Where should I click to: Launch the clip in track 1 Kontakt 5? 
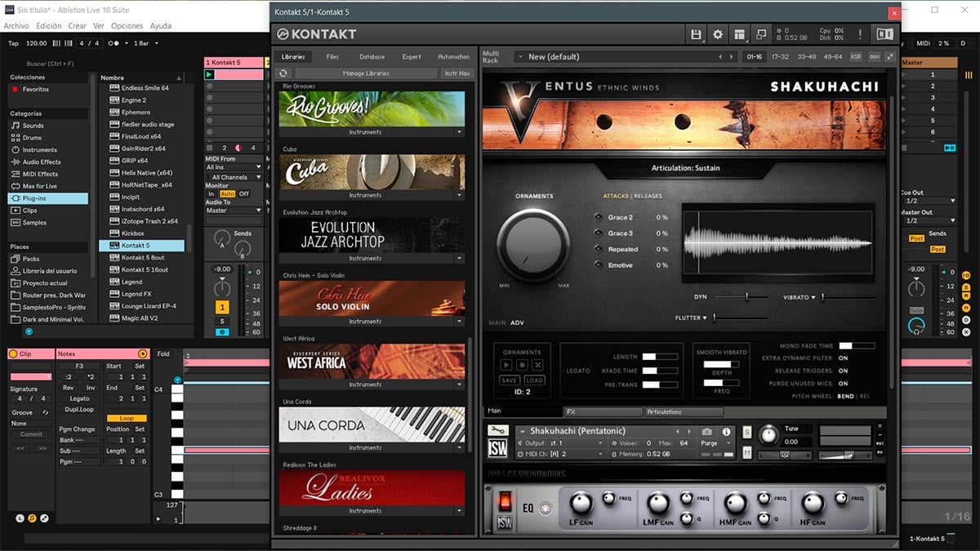209,74
